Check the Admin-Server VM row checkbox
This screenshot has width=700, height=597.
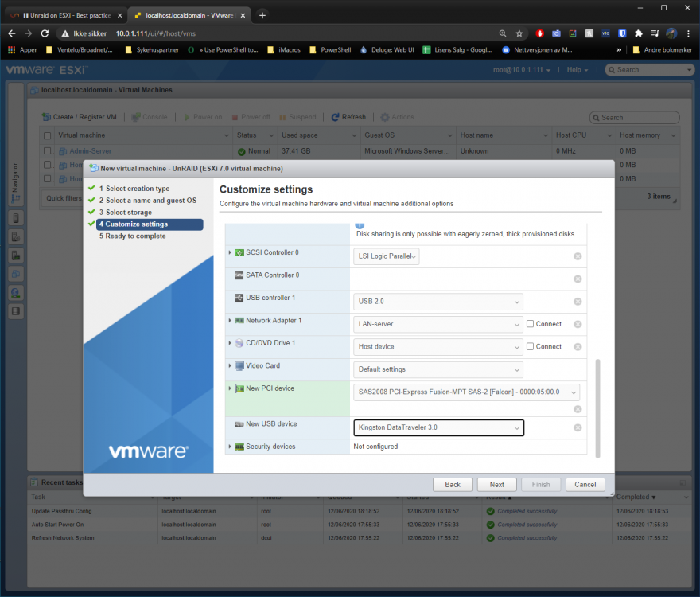pos(47,151)
